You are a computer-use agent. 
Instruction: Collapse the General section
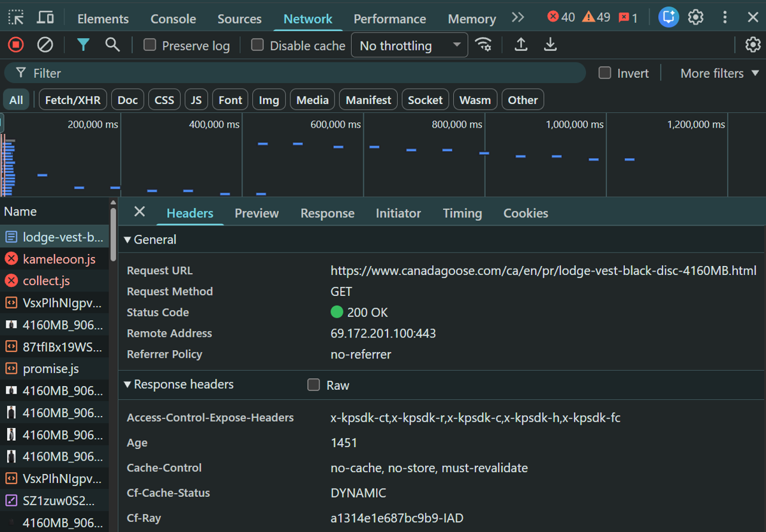click(151, 240)
